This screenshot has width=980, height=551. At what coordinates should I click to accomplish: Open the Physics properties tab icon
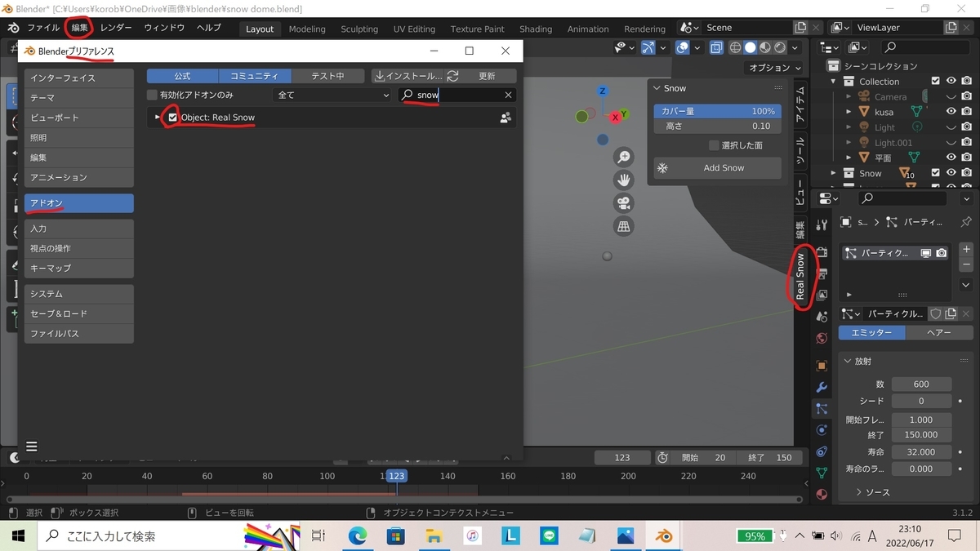(822, 429)
